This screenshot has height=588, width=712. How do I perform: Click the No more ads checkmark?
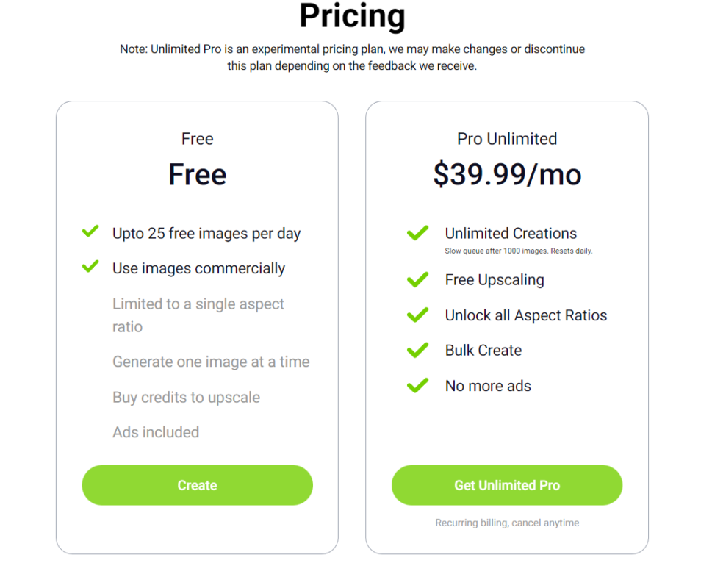tap(417, 386)
